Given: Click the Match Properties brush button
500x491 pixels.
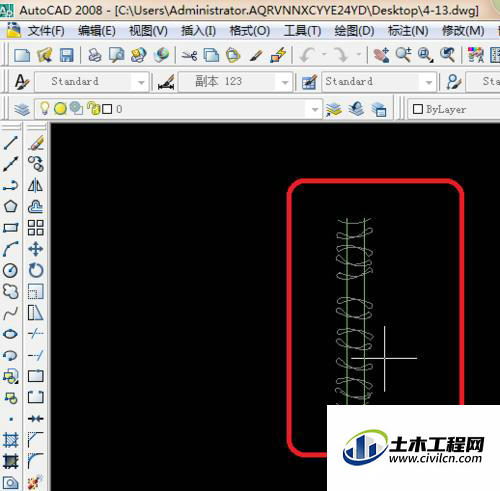Looking at the screenshot, I should 257,55.
